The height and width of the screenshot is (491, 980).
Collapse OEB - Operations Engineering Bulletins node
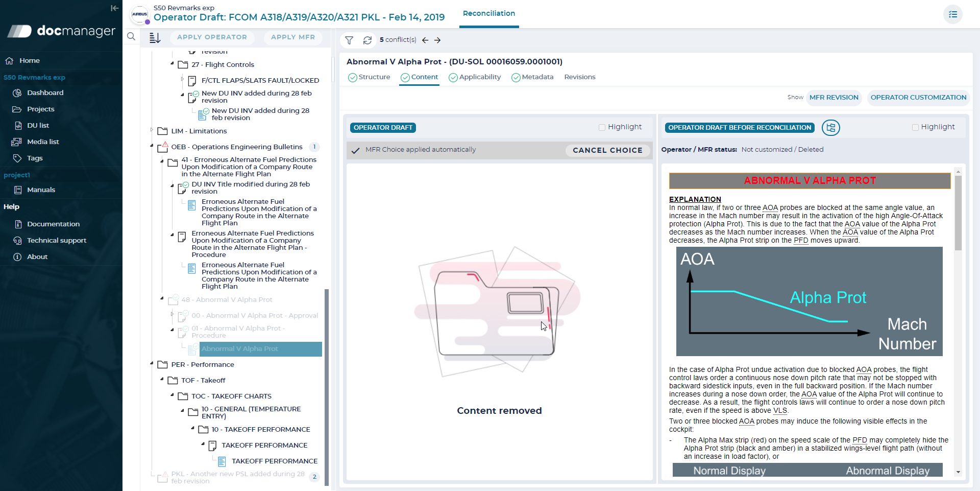click(x=152, y=146)
